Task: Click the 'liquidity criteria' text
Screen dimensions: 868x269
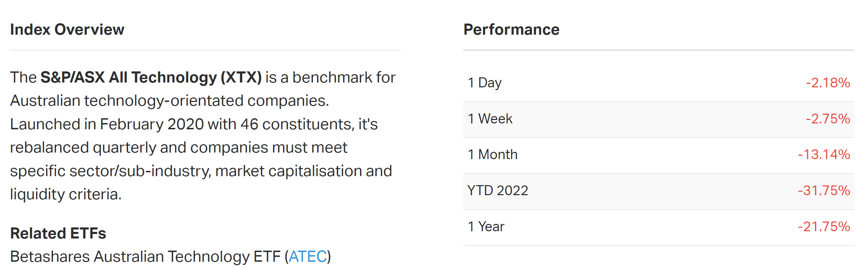Action: click(66, 194)
